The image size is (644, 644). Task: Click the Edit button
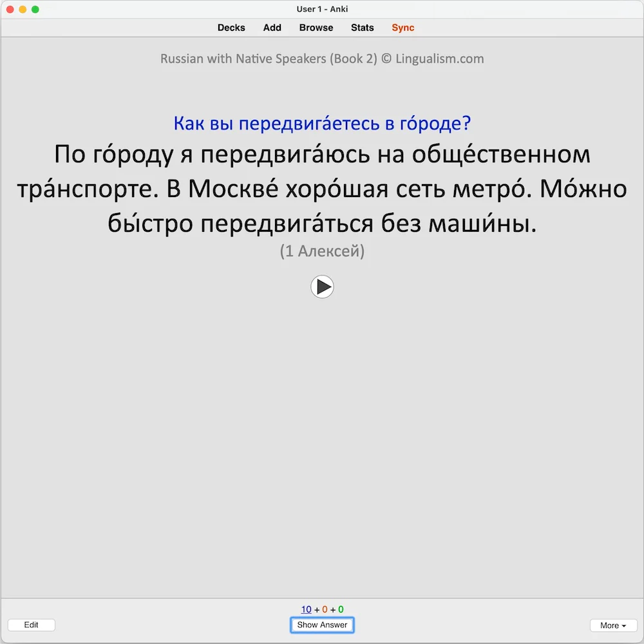[x=31, y=625]
